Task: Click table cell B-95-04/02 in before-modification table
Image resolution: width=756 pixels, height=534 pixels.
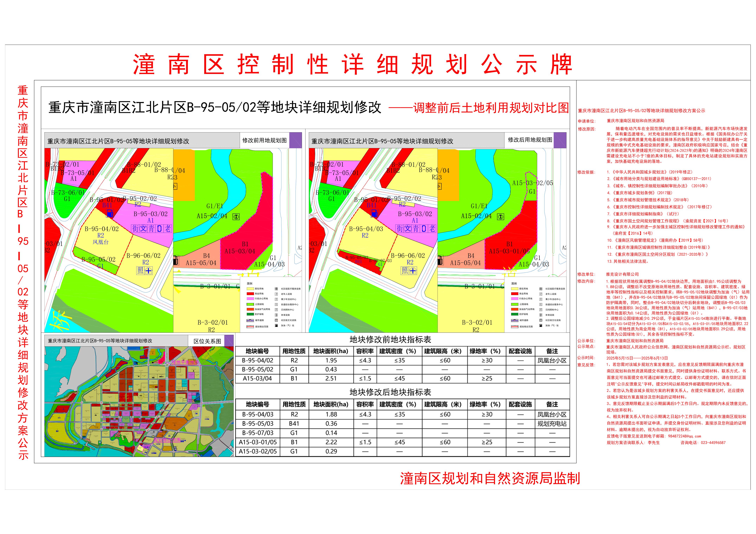Action: pyautogui.click(x=258, y=360)
